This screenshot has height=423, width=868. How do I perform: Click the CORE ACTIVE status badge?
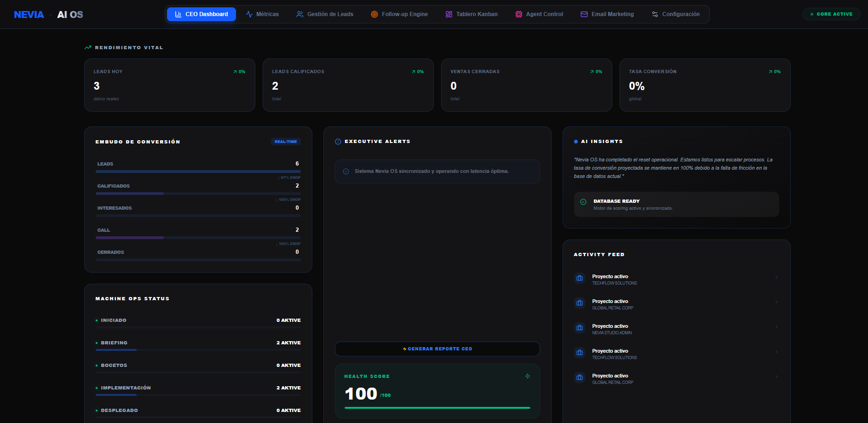coord(831,14)
